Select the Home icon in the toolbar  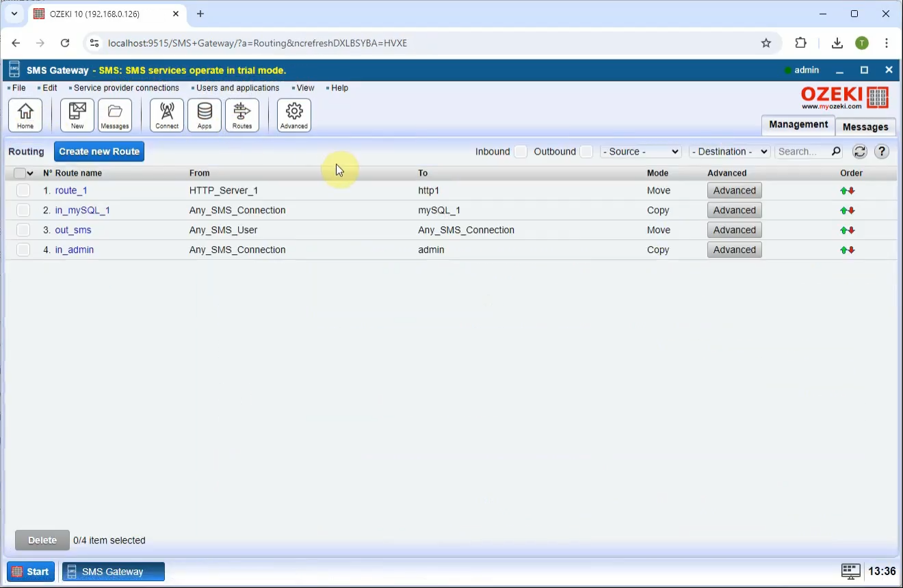pos(25,115)
